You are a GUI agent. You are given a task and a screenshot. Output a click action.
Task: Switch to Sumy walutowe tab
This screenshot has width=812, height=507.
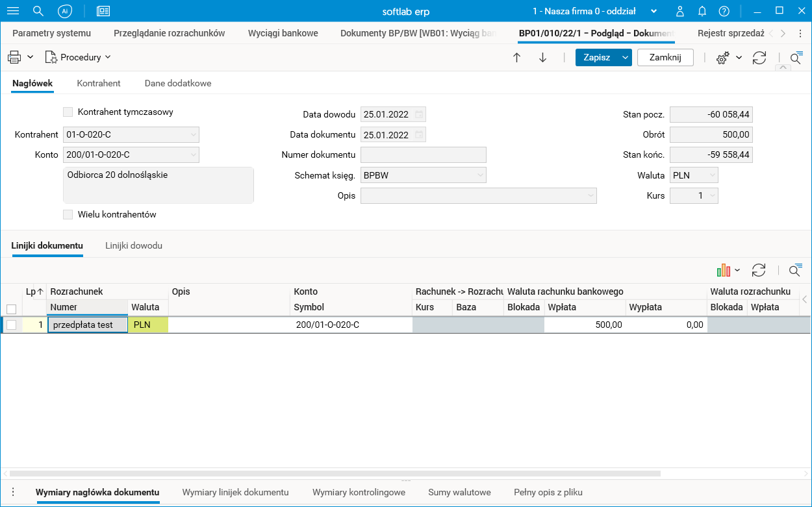[x=459, y=492]
